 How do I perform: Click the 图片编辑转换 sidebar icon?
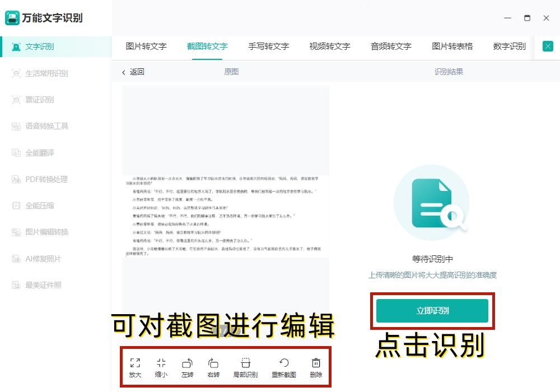click(x=16, y=232)
